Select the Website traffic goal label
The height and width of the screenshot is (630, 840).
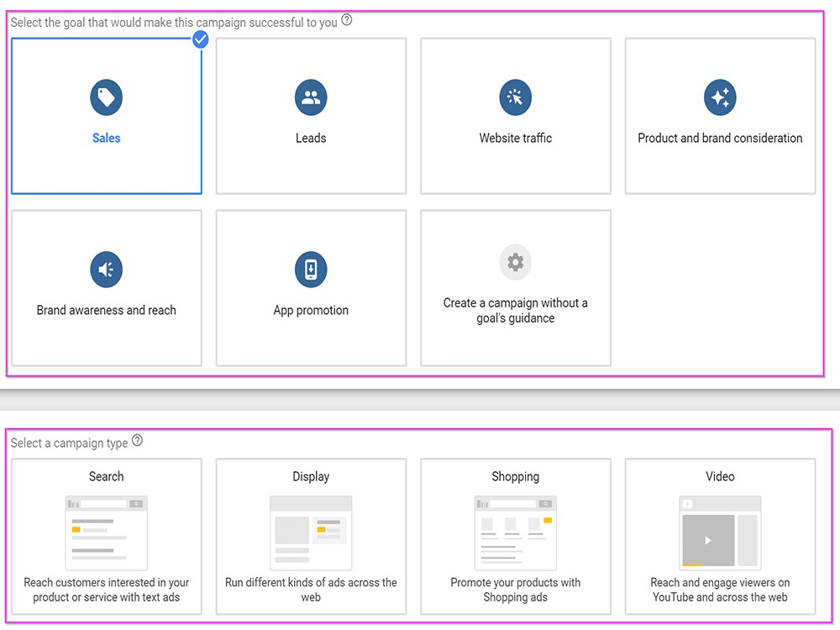[x=516, y=139]
